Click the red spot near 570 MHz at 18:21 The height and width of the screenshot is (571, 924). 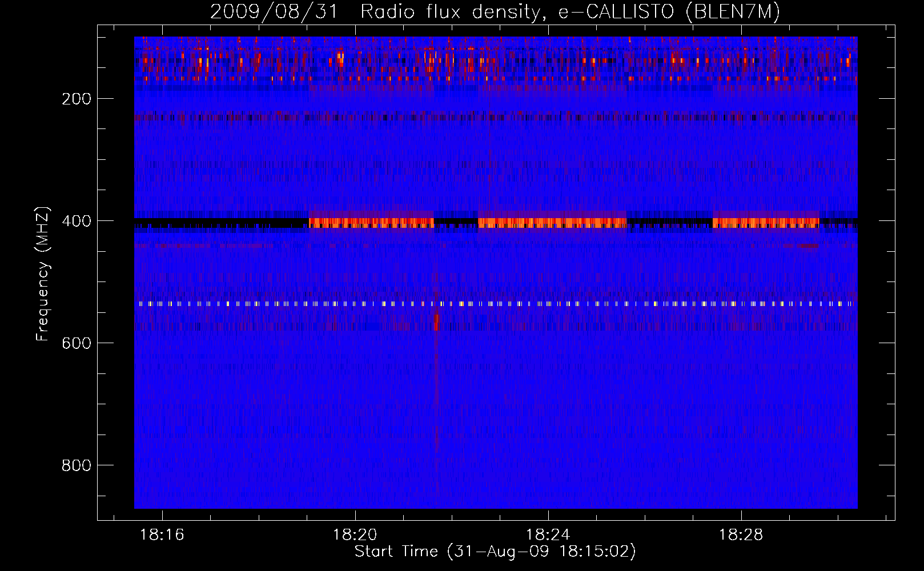pyautogui.click(x=437, y=323)
